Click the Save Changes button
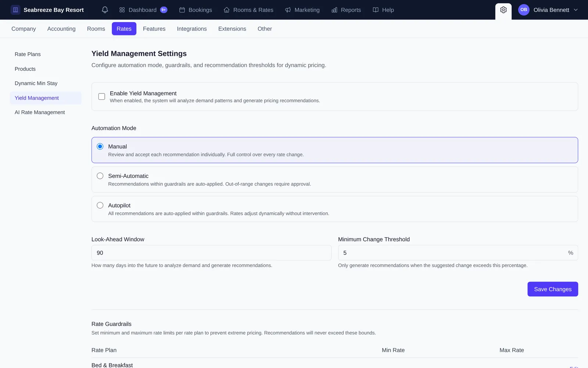588x368 pixels. coord(553,289)
